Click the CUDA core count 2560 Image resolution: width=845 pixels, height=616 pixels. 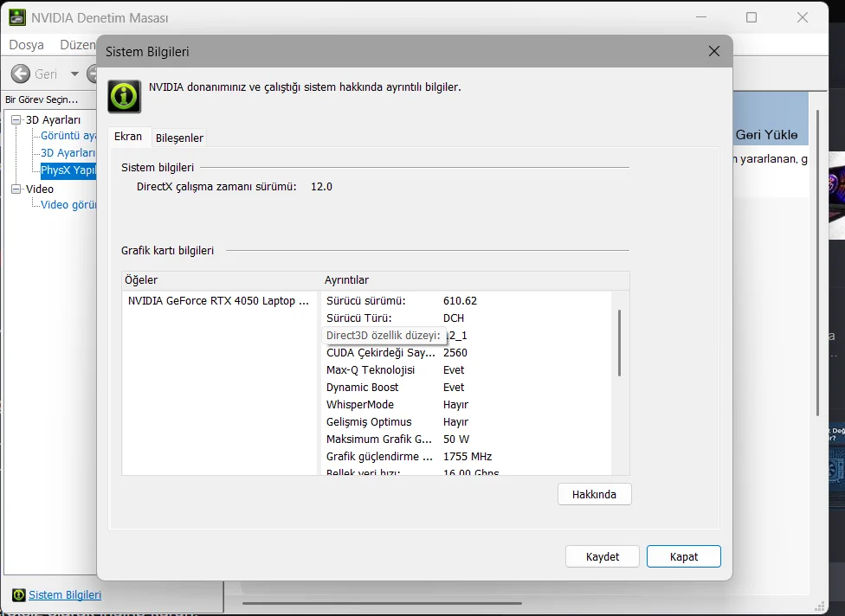pyautogui.click(x=455, y=353)
